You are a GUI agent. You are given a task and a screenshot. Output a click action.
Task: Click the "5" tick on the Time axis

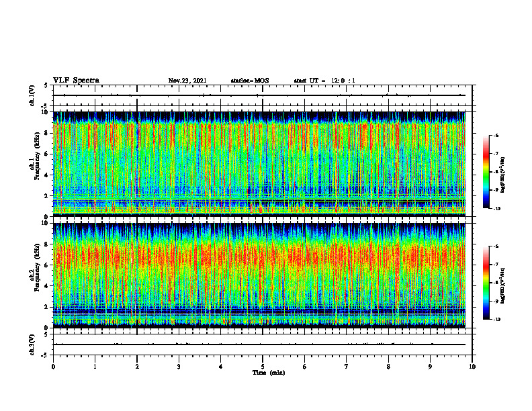coord(263,367)
